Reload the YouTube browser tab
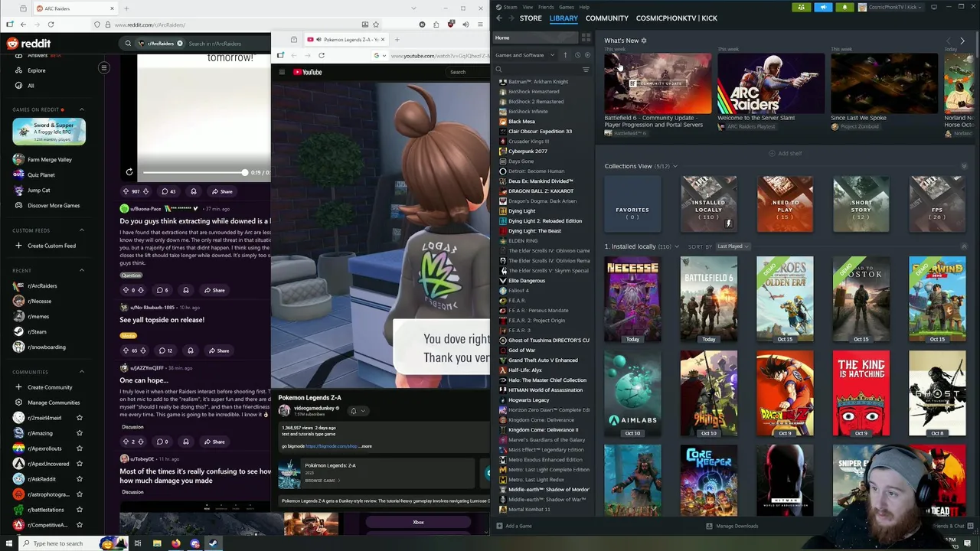 322,55
